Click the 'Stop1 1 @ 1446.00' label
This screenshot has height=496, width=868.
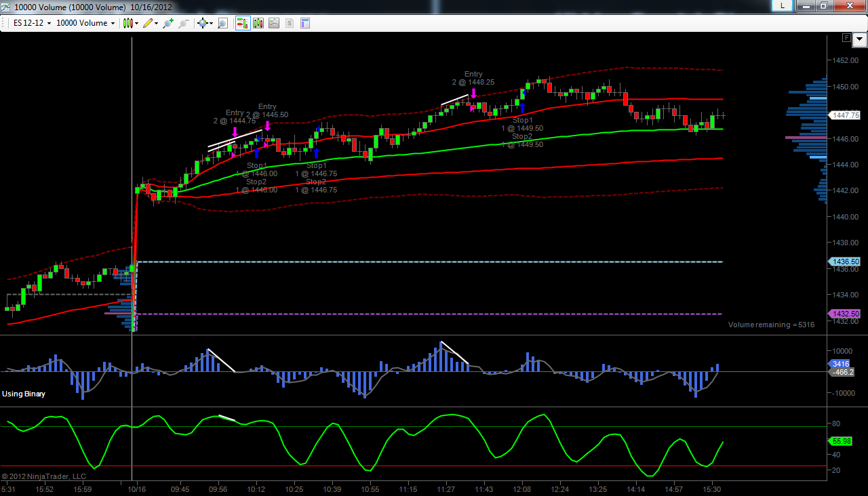pos(257,169)
